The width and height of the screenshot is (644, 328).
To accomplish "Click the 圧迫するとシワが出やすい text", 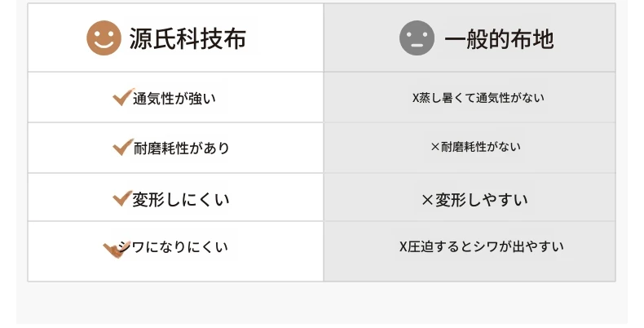I will pyautogui.click(x=486, y=246).
